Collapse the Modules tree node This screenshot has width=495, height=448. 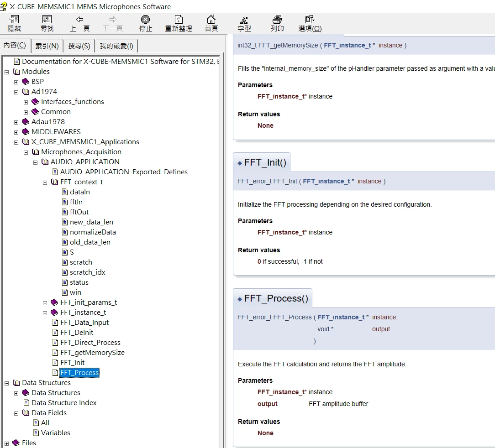coord(7,72)
